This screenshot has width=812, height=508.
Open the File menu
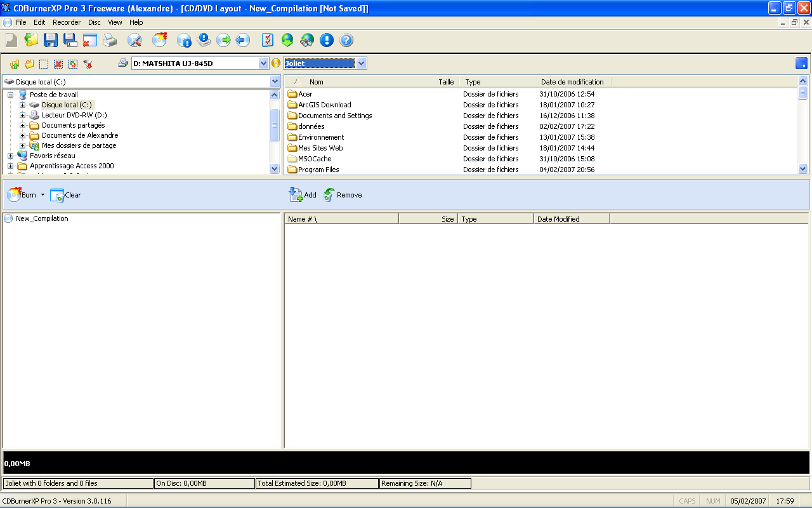click(x=21, y=22)
